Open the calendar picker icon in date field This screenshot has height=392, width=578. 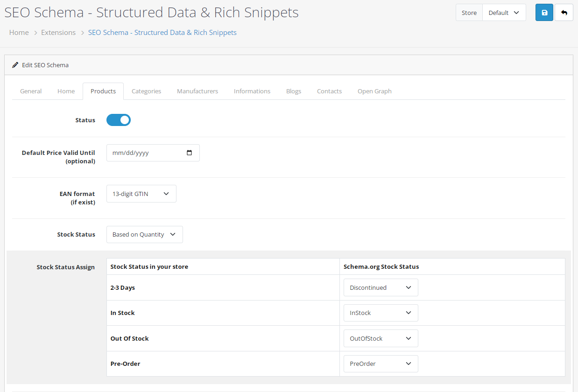click(x=189, y=153)
